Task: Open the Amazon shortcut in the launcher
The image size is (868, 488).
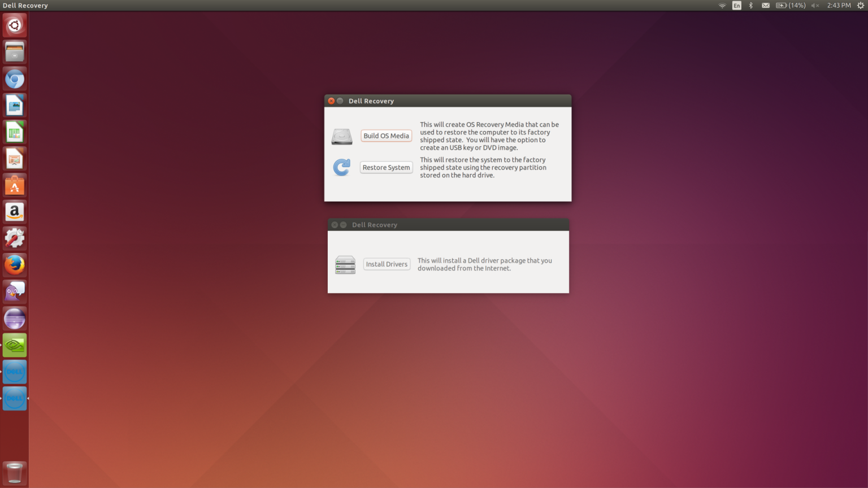Action: [x=15, y=212]
